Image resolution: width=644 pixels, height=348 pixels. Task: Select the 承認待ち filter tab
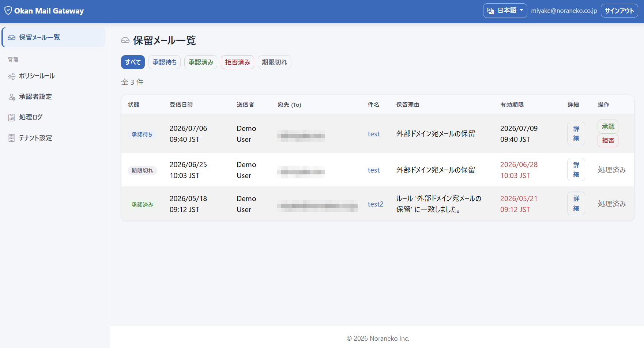point(165,62)
